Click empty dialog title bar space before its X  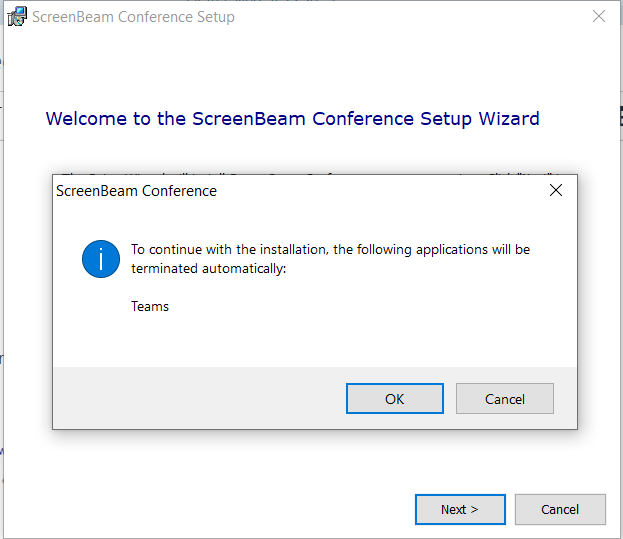coord(400,190)
